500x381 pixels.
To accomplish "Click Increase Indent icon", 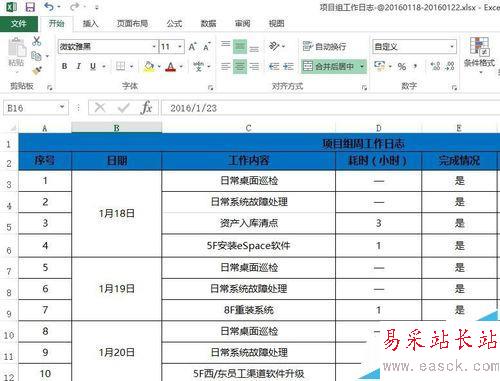I will coord(288,66).
